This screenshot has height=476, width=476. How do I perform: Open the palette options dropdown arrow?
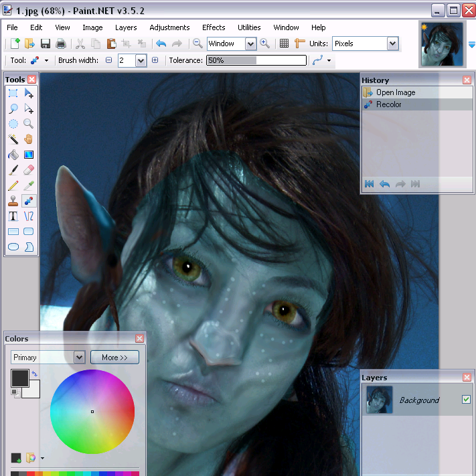click(42, 458)
